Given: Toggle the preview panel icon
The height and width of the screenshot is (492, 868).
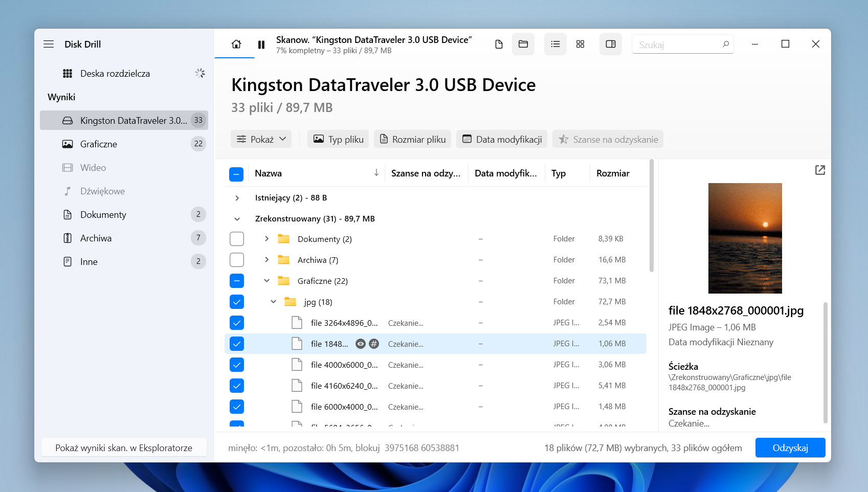Looking at the screenshot, I should pyautogui.click(x=610, y=44).
